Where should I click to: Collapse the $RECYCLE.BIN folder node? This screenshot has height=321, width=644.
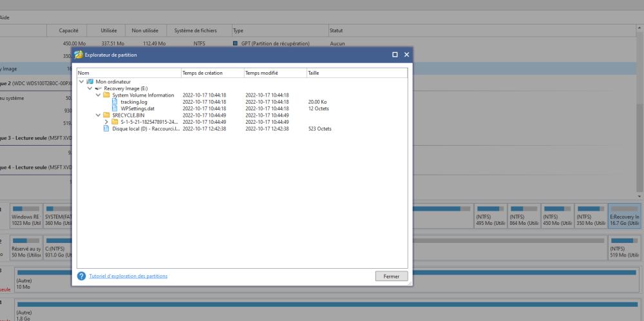point(98,115)
